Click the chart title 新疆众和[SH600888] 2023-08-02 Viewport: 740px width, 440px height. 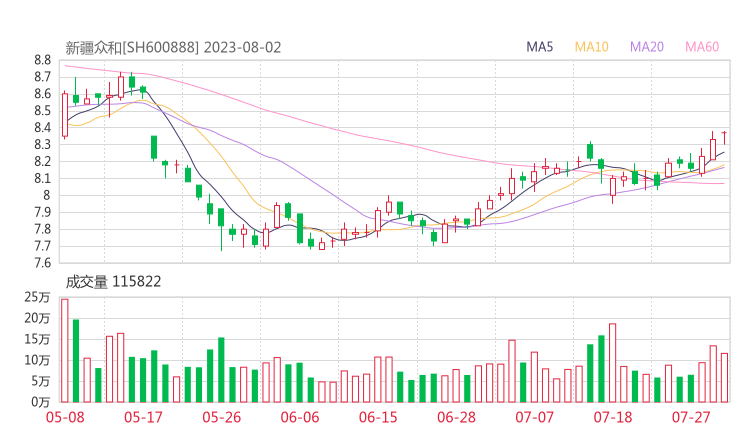(x=173, y=47)
